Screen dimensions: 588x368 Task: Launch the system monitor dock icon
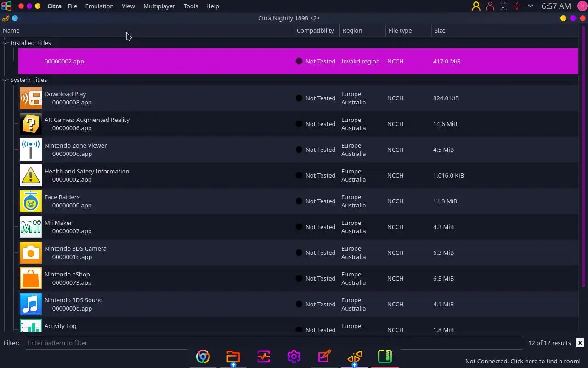pos(264,356)
